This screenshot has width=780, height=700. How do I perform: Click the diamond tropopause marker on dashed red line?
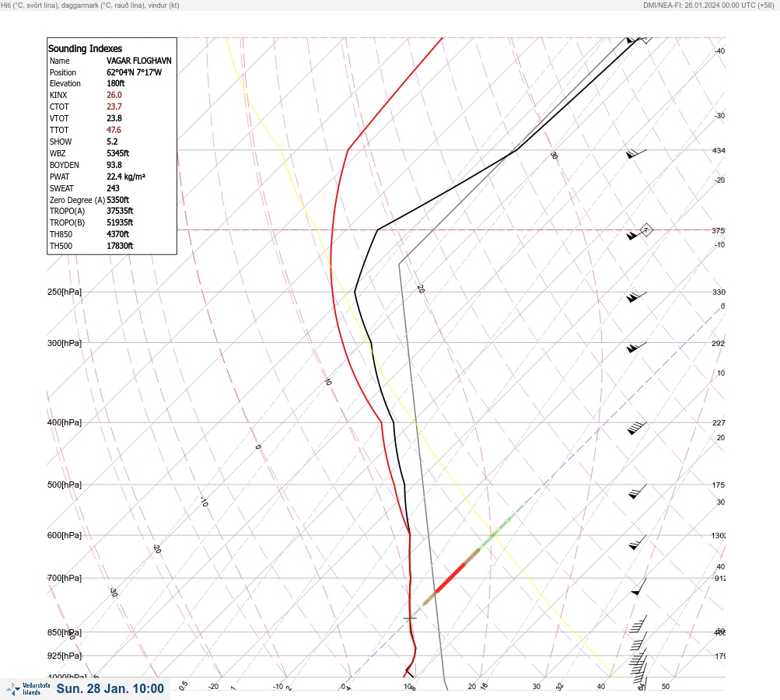coord(645,230)
